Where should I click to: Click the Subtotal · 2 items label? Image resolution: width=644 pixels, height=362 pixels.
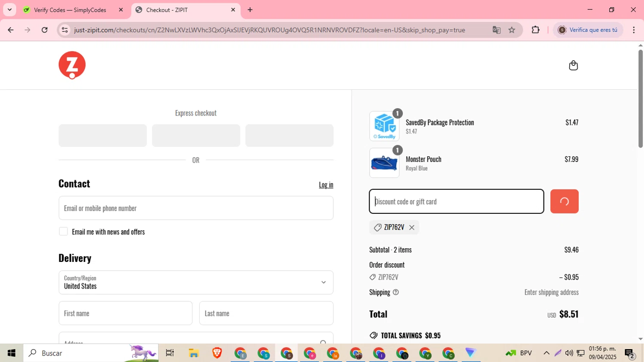390,250
